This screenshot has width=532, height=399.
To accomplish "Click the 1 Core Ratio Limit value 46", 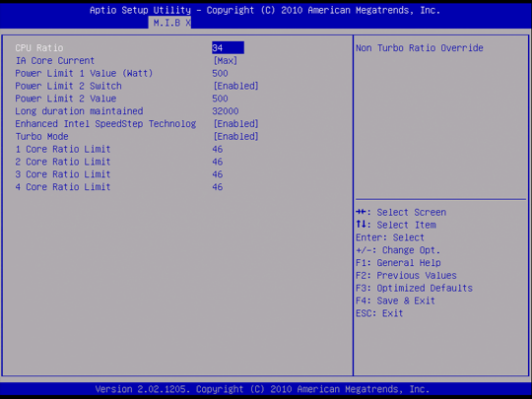I will tap(218, 149).
